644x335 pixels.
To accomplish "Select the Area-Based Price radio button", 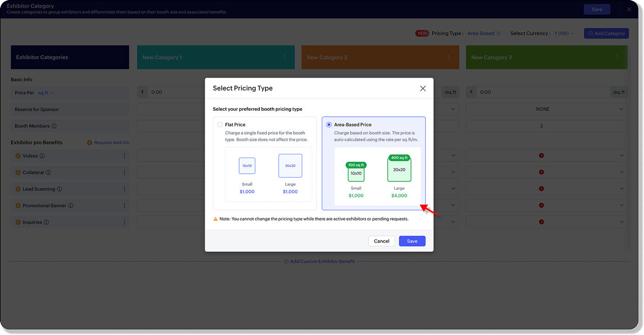I will (329, 125).
